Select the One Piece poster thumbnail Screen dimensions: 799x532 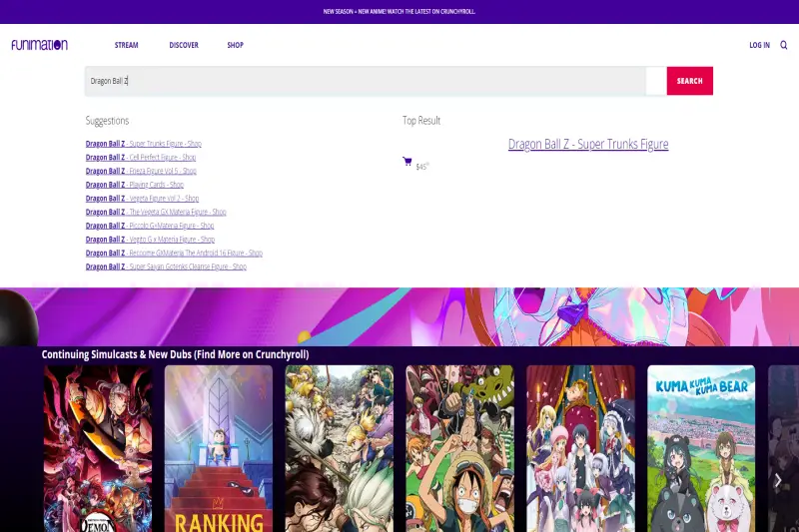click(x=460, y=448)
